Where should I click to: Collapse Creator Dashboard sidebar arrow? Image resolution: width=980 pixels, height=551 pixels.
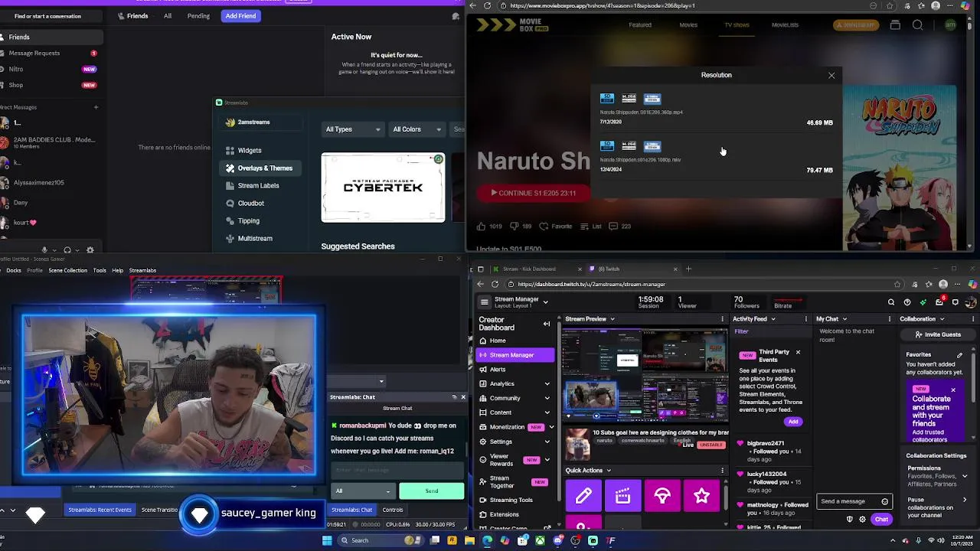tap(547, 324)
